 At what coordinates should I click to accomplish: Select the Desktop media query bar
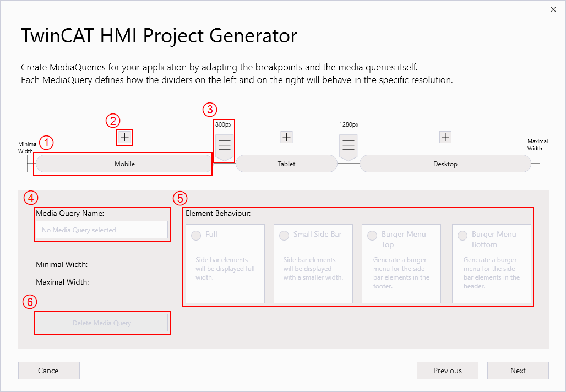click(x=445, y=164)
